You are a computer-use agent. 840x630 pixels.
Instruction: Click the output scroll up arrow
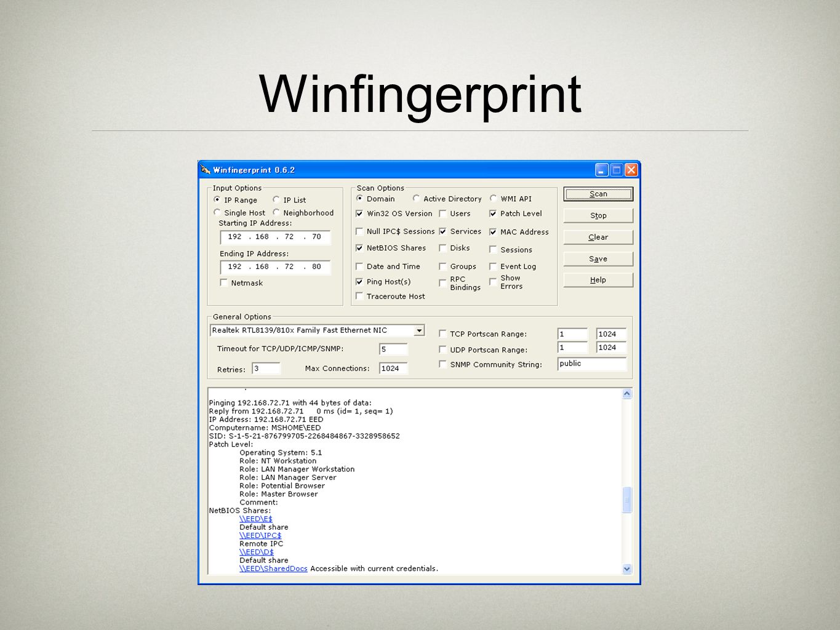(x=627, y=394)
